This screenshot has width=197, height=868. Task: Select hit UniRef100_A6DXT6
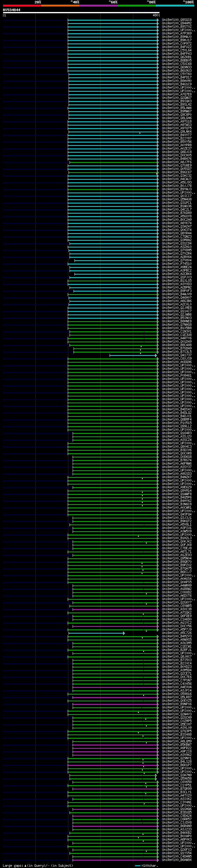coord(177,596)
